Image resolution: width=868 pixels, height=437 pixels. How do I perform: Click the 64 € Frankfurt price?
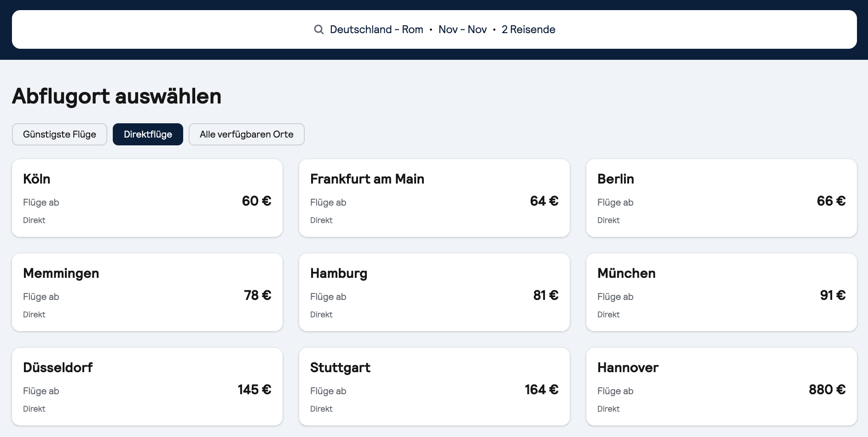pyautogui.click(x=544, y=201)
